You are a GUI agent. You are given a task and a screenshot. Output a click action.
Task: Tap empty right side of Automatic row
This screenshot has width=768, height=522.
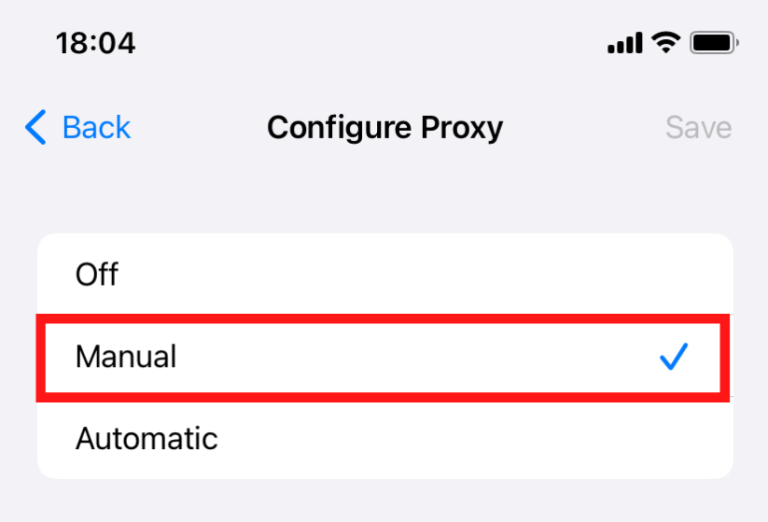pyautogui.click(x=600, y=438)
